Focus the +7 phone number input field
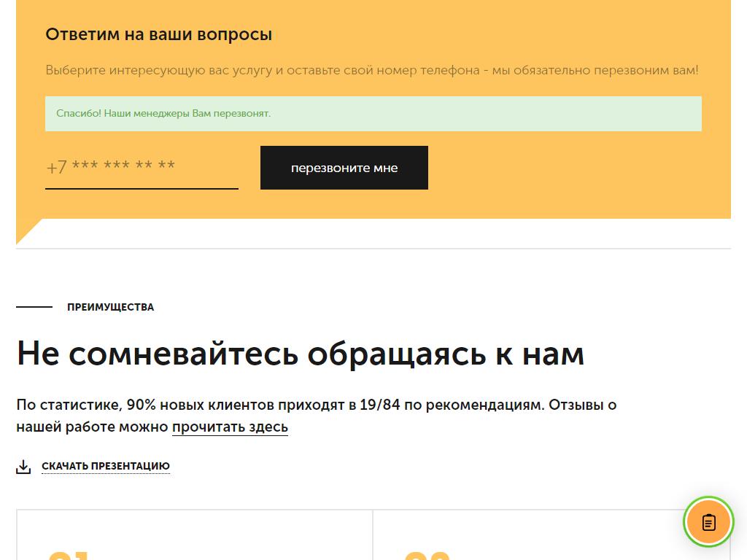Viewport: 747px width, 560px height. 142,168
